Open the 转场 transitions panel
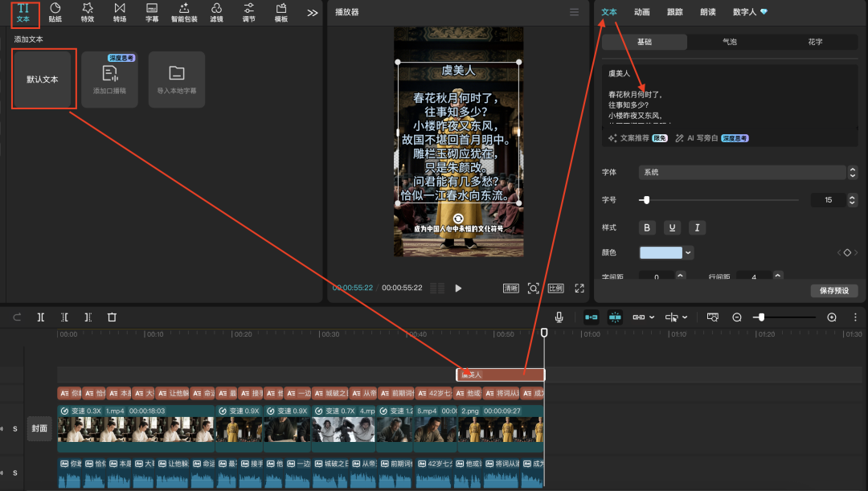868x491 pixels. (x=120, y=12)
